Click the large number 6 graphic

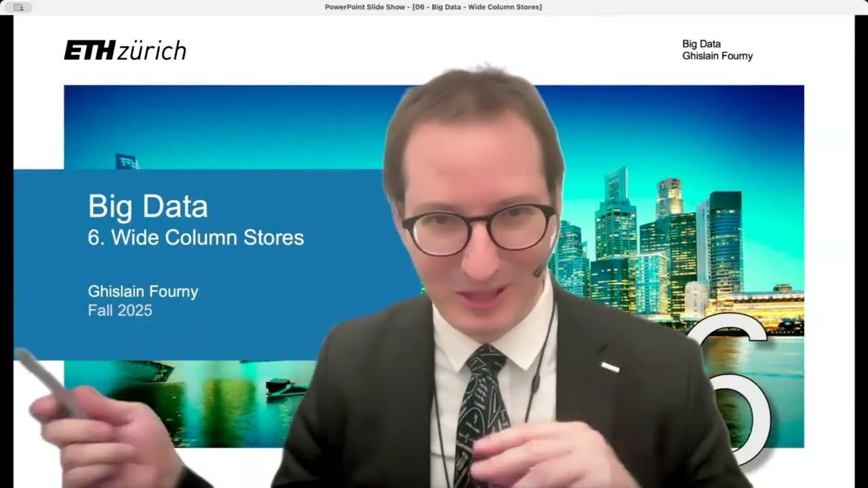tap(729, 390)
